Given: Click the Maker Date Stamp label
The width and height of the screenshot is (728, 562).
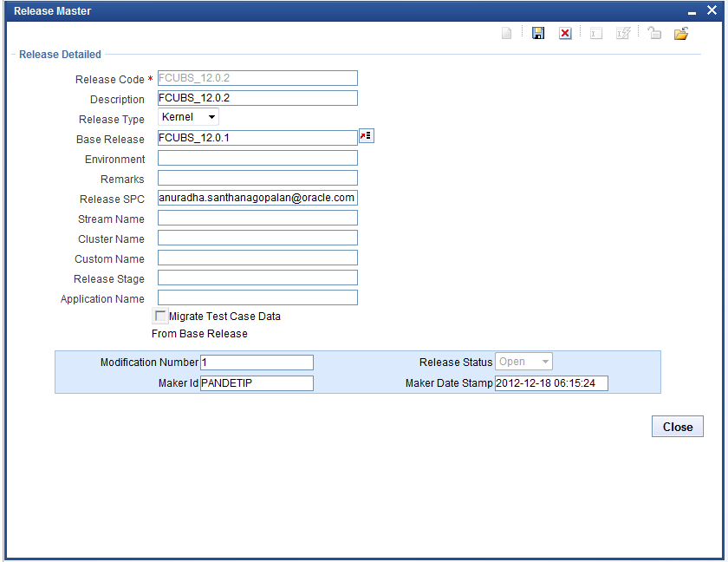Looking at the screenshot, I should [x=449, y=383].
